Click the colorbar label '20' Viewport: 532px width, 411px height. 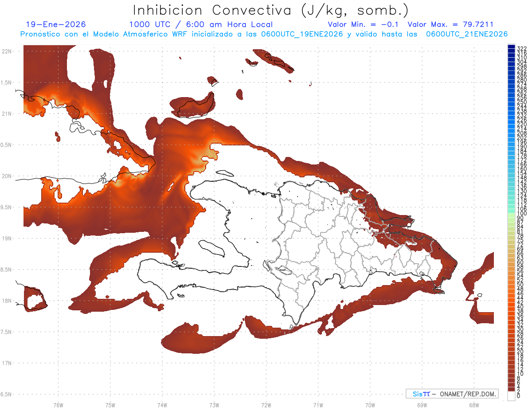(520, 351)
